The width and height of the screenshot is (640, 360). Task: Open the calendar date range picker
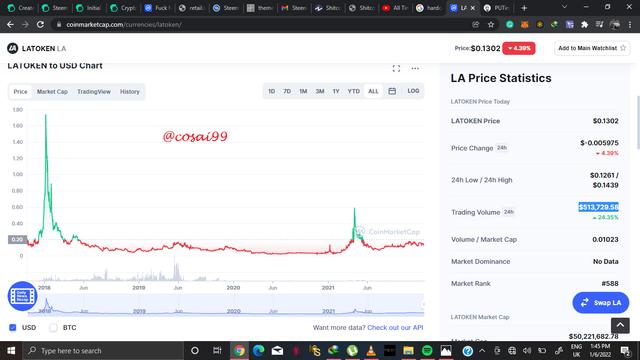coord(392,91)
